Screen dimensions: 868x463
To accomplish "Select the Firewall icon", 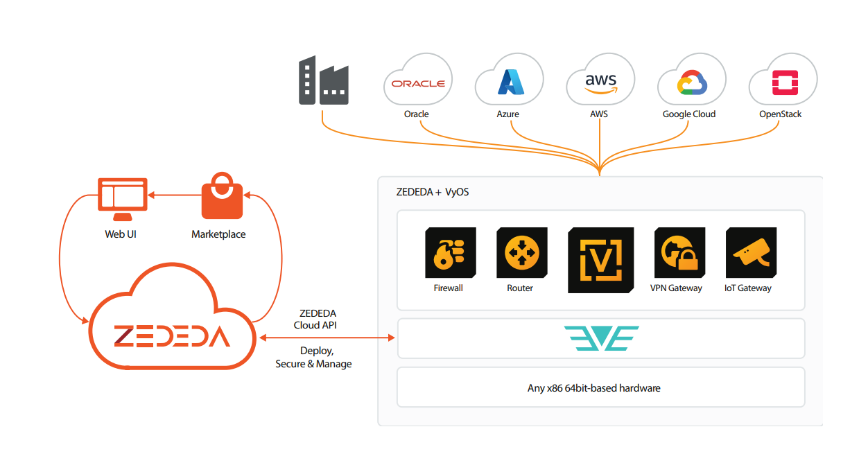I will click(x=451, y=253).
